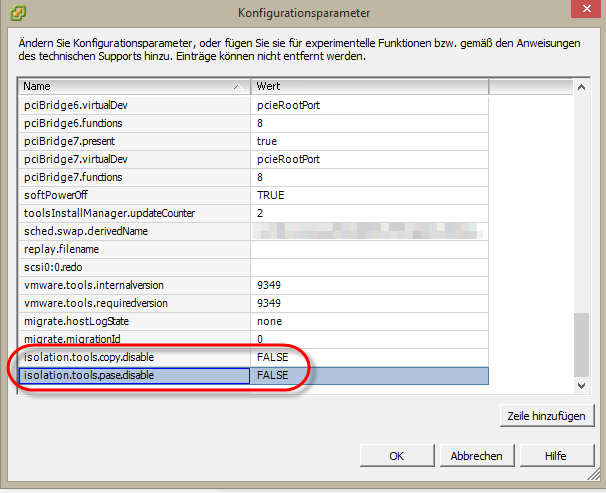This screenshot has height=493, width=606.
Task: Select isolation.tools.copy.disable name cell
Action: pos(134,357)
